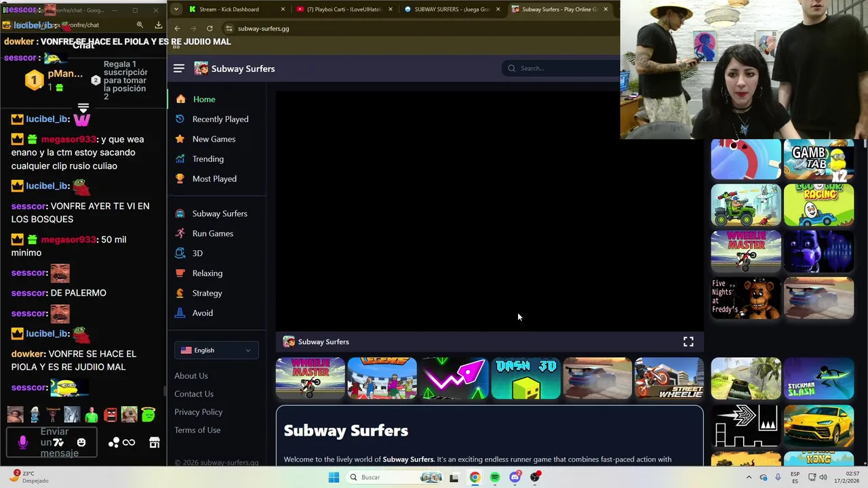
Task: Open the Contact Us page
Action: coord(194,394)
